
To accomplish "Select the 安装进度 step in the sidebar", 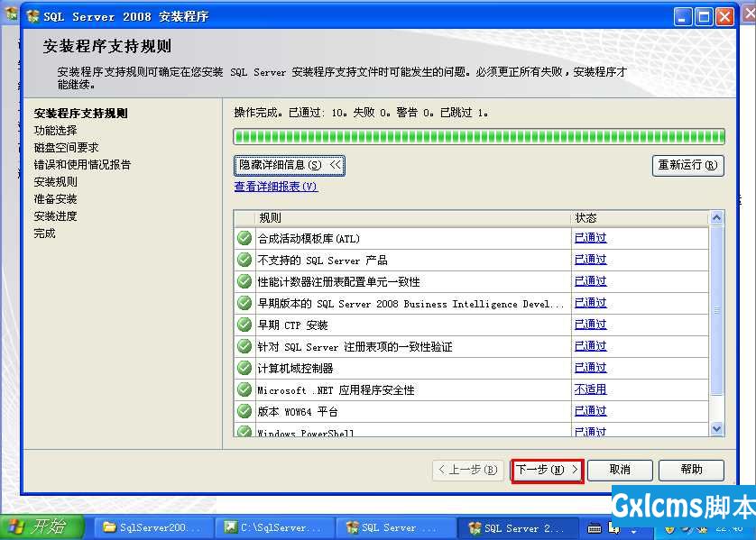I will [55, 216].
